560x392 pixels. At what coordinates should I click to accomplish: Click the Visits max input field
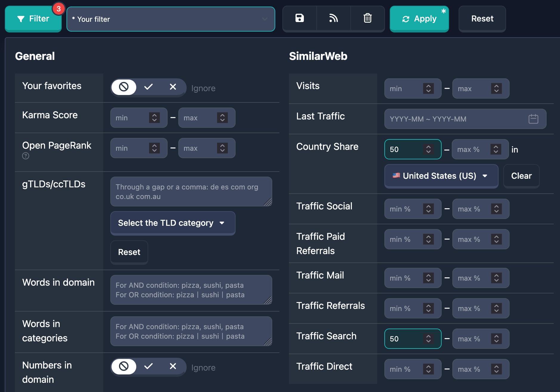coord(471,89)
